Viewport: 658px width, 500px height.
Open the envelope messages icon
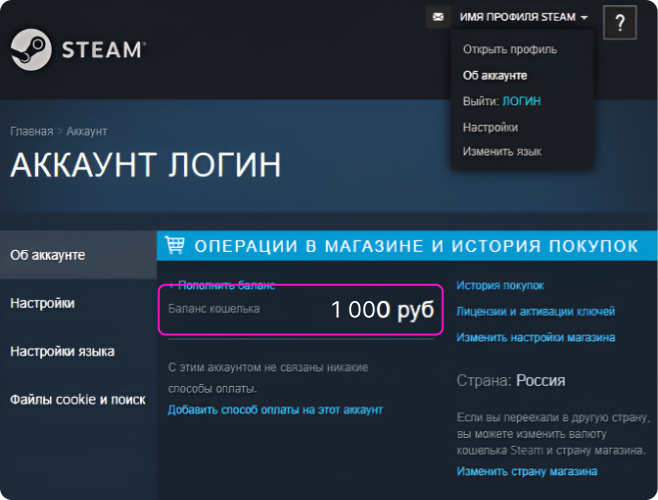pos(437,17)
